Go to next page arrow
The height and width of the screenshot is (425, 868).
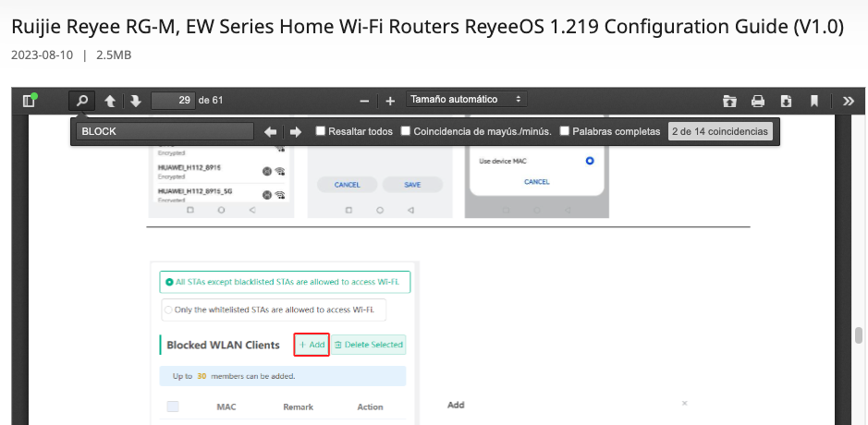[x=136, y=101]
